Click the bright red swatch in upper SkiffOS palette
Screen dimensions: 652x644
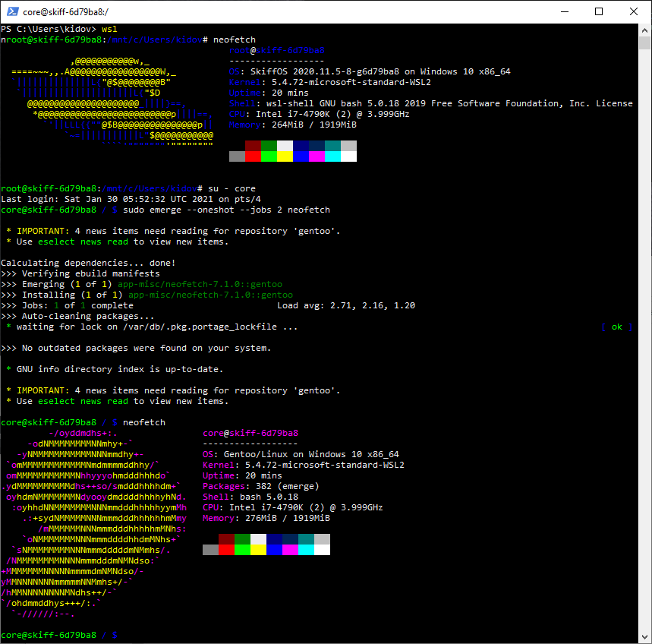[253, 156]
